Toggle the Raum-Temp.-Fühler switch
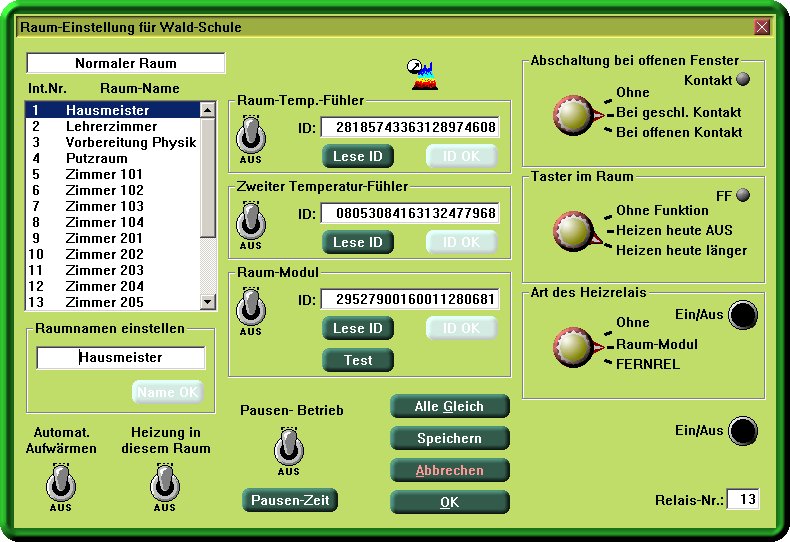Screen dimensions: 790x542 coord(251,133)
